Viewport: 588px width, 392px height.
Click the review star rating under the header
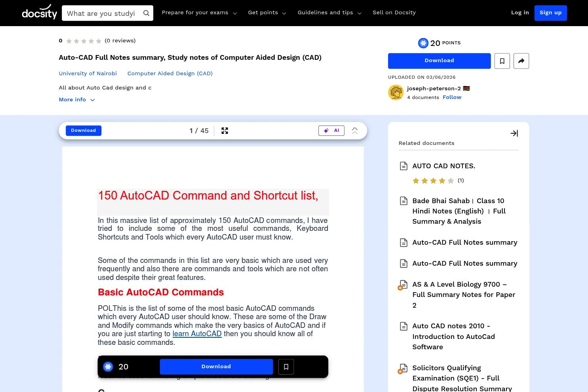pos(84,41)
